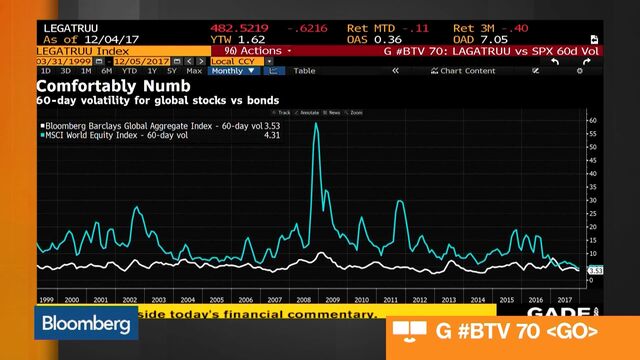Open the chart edit pencil icon
Viewport: 640px width, 360px height.
click(536, 71)
